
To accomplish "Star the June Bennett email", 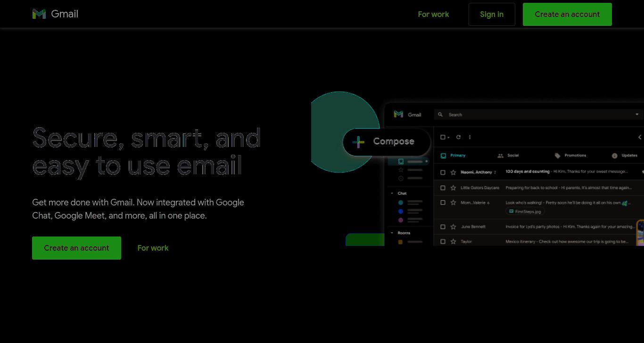I will click(453, 227).
